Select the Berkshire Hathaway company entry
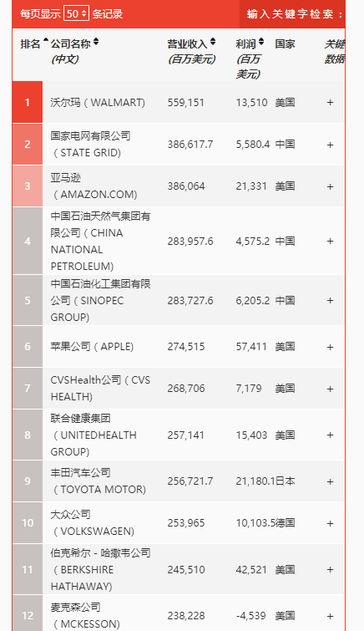Viewport: 364px width, 631px height. pos(100,569)
